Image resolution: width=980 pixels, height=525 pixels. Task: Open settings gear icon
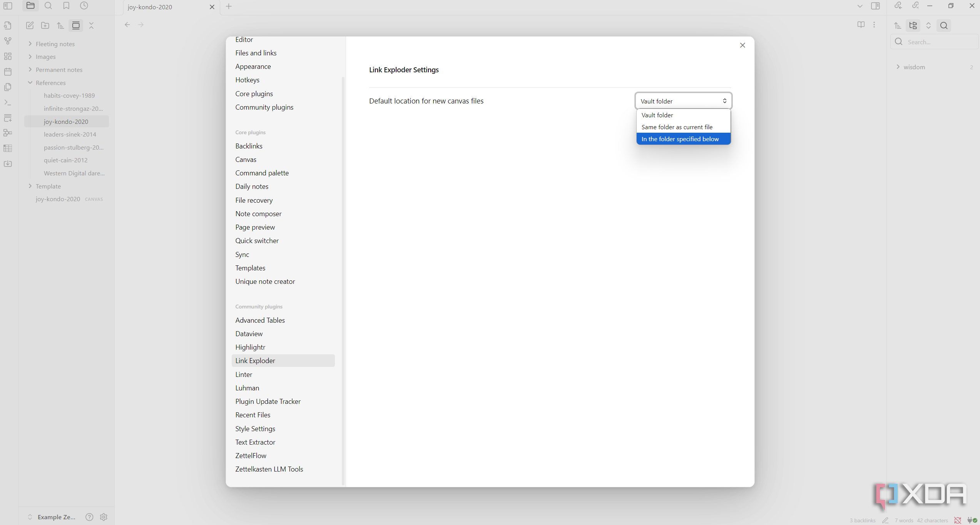pyautogui.click(x=104, y=517)
